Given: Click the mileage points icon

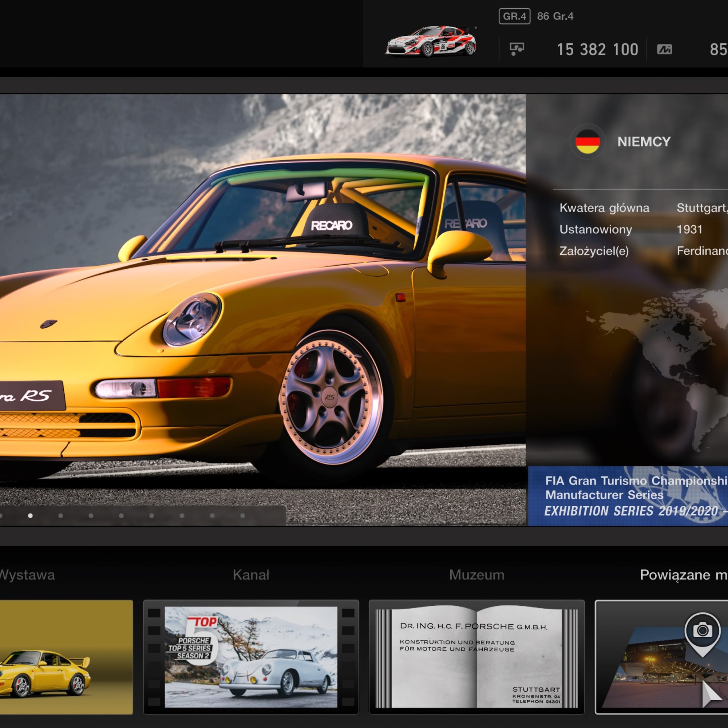Looking at the screenshot, I should [664, 50].
